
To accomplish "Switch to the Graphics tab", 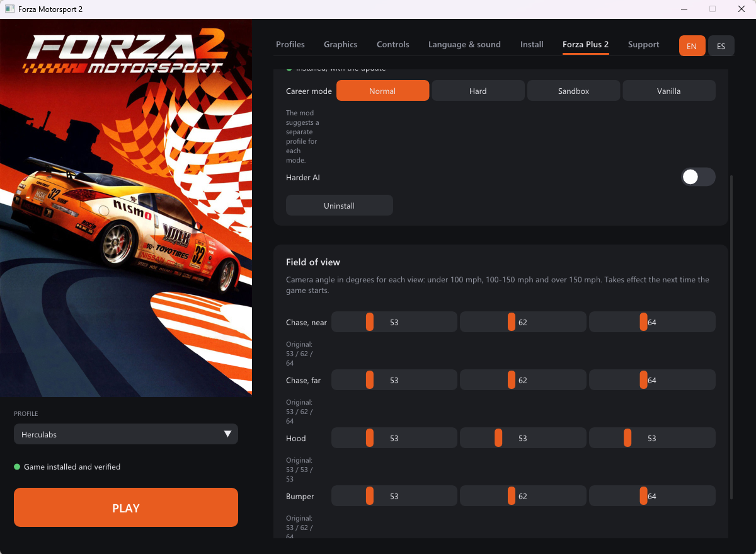I will pos(340,44).
